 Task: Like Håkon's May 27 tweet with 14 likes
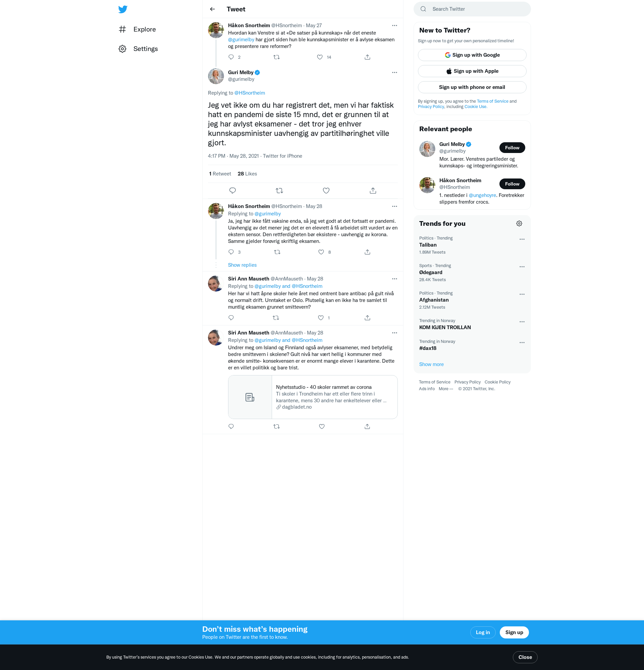pyautogui.click(x=320, y=57)
